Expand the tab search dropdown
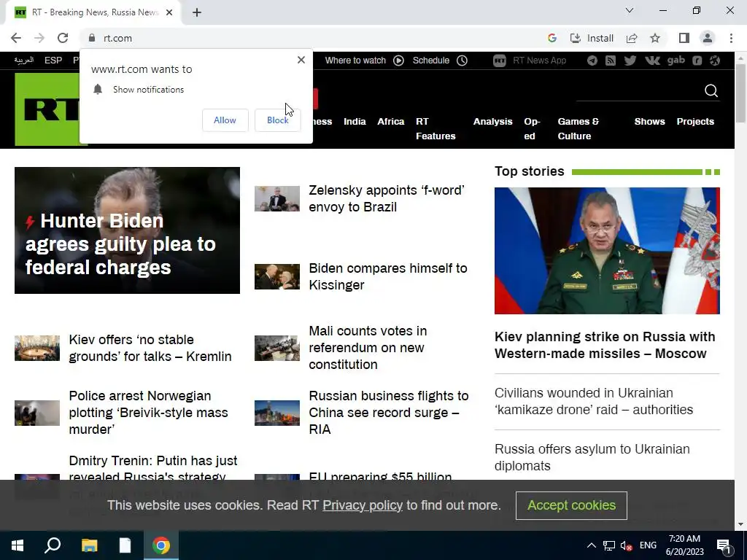The image size is (747, 560). [x=630, y=10]
